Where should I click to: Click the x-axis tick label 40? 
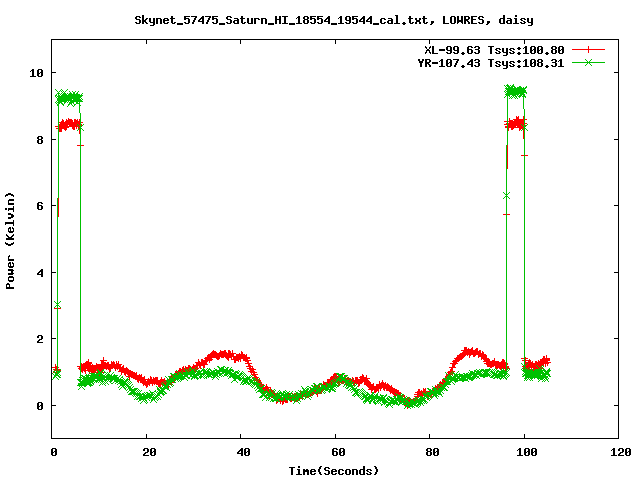click(244, 452)
